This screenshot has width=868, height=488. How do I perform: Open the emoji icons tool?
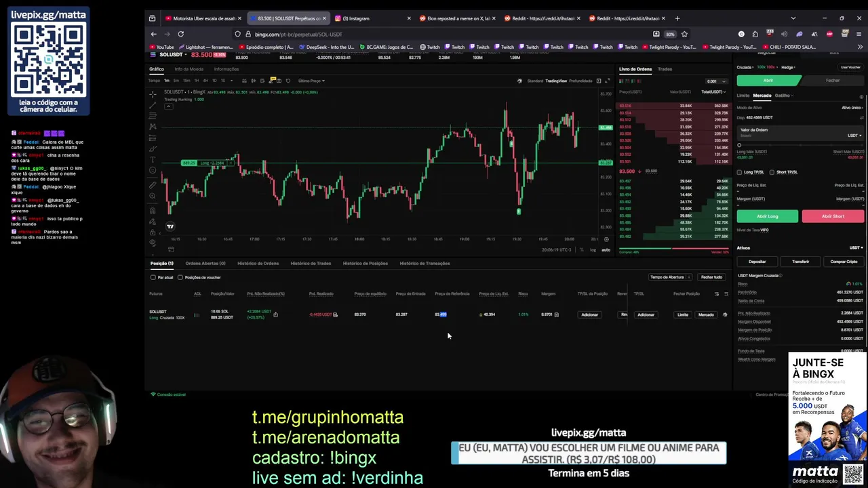(x=153, y=170)
